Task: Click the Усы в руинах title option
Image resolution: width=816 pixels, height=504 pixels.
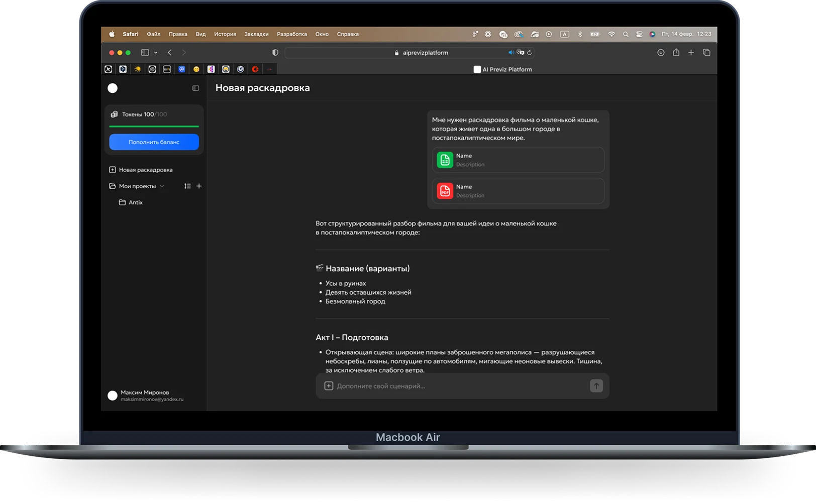Action: (x=346, y=284)
